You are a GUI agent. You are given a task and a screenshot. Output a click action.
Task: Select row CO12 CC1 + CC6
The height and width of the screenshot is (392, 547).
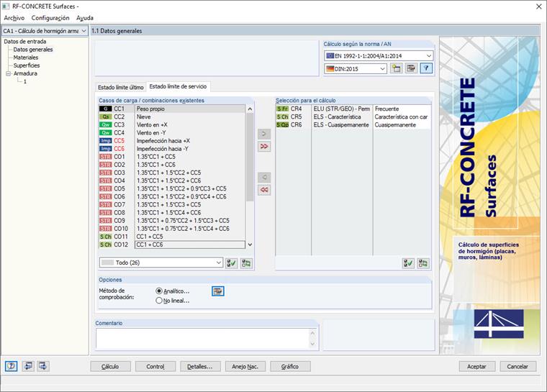pyautogui.click(x=172, y=245)
